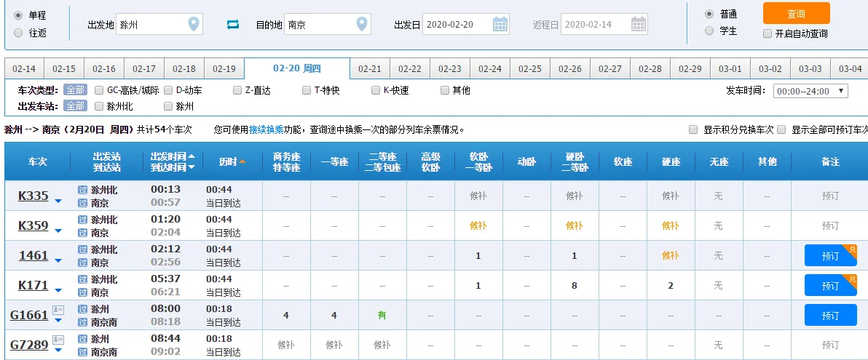
Task: Enable 开启自动查询 checkbox
Action: (768, 33)
